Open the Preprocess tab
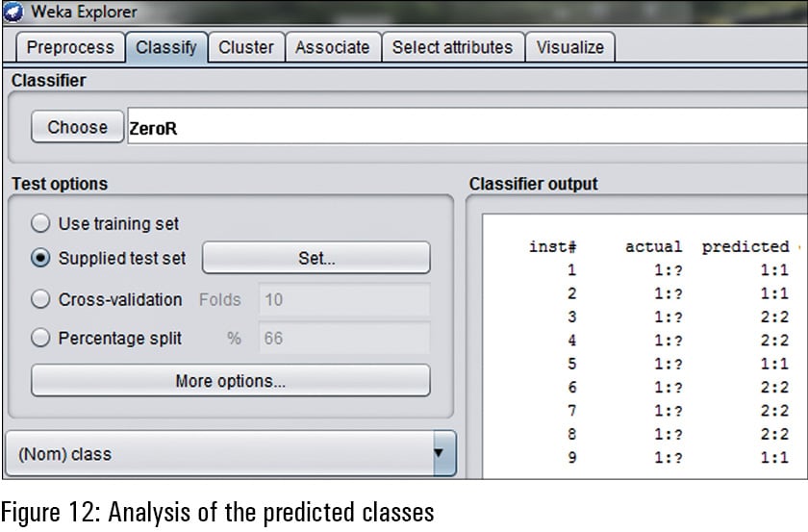808x532 pixels. tap(69, 47)
